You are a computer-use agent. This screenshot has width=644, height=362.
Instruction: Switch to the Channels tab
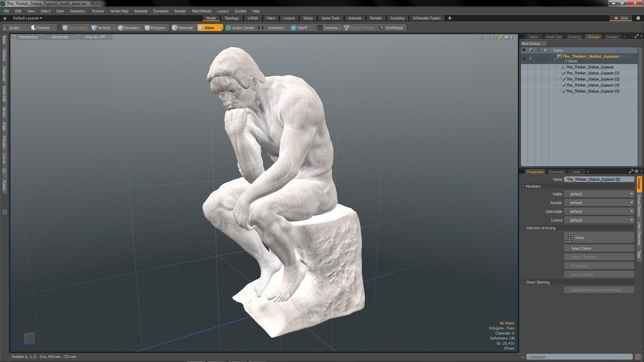(x=556, y=172)
